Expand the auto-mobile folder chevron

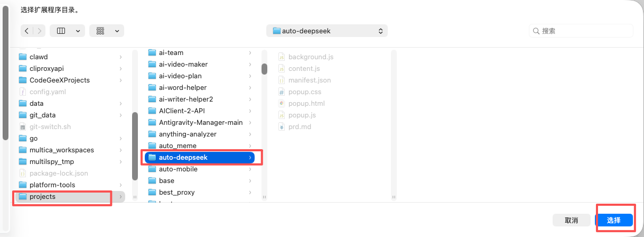250,169
